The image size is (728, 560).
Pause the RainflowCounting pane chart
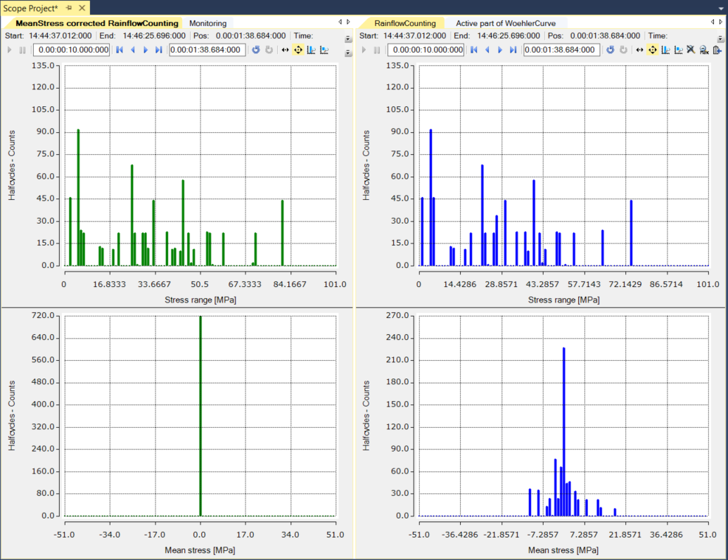tap(377, 50)
